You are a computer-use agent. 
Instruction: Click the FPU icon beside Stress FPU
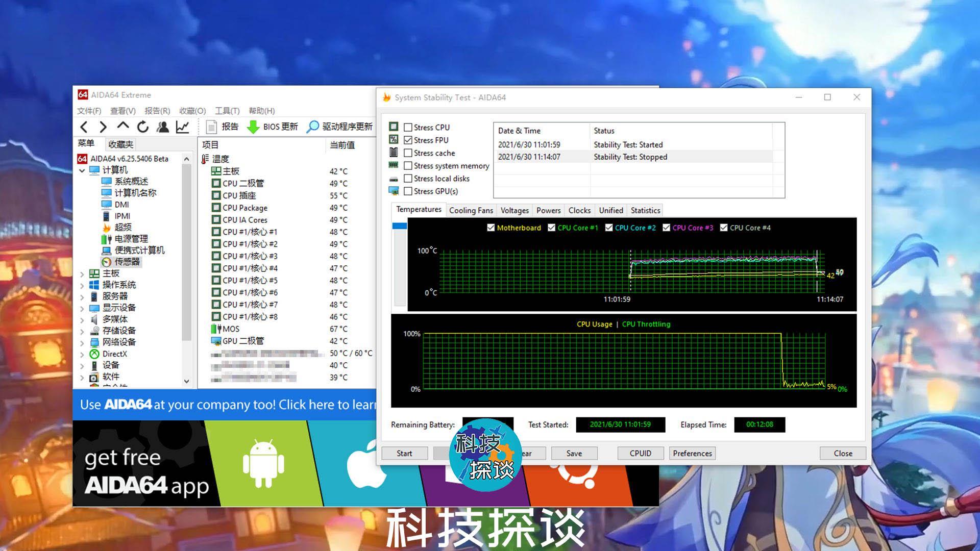394,139
